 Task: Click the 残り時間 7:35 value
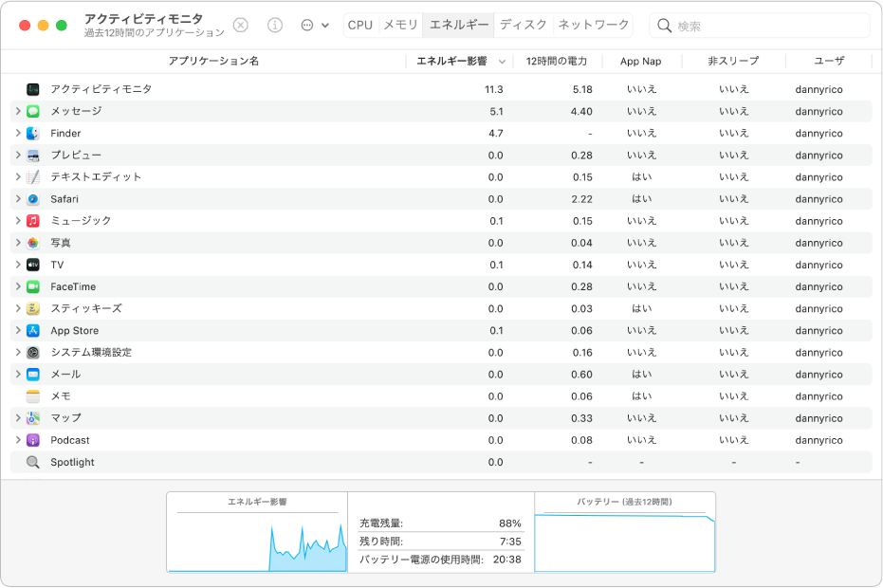click(511, 542)
